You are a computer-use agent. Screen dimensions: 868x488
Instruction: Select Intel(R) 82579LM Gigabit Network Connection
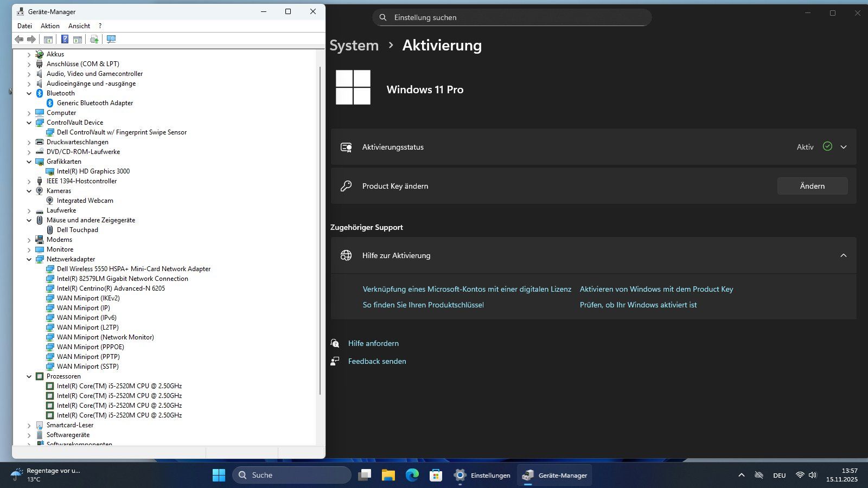(x=123, y=279)
